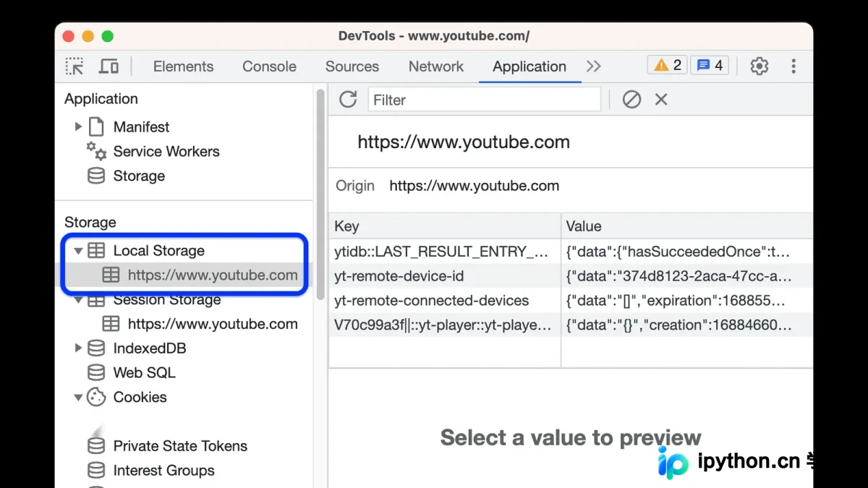Collapse the Cookies tree arrow
Screen dimensions: 868x488
[x=78, y=397]
